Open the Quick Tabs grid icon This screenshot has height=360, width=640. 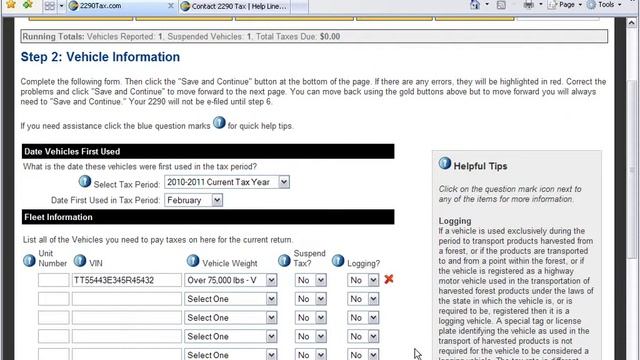[49, 6]
